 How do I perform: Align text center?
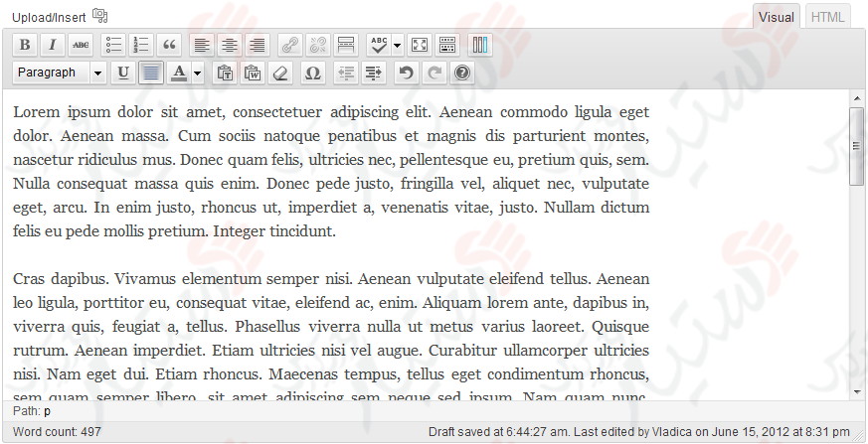(x=229, y=45)
